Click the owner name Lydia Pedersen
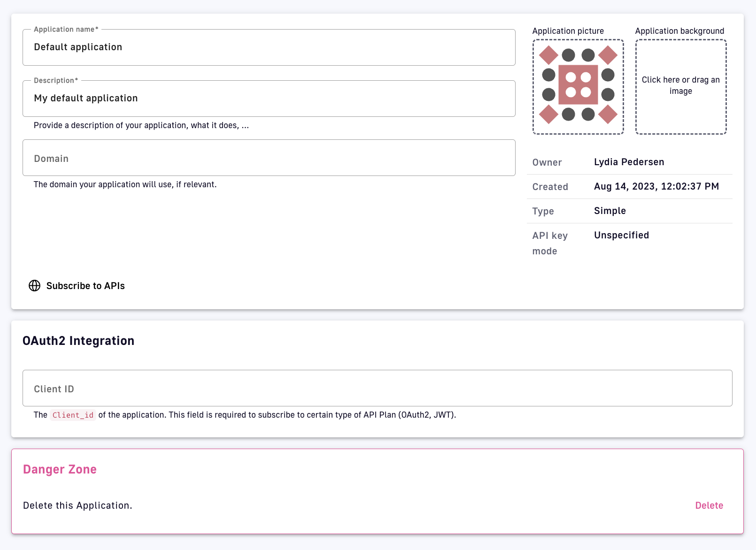This screenshot has width=756, height=550. [x=629, y=162]
